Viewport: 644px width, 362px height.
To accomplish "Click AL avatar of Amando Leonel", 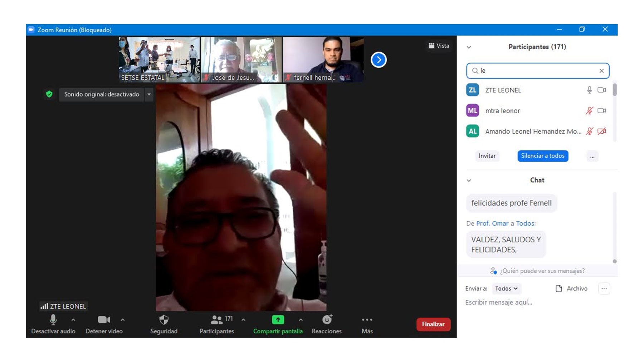I will tap(472, 131).
